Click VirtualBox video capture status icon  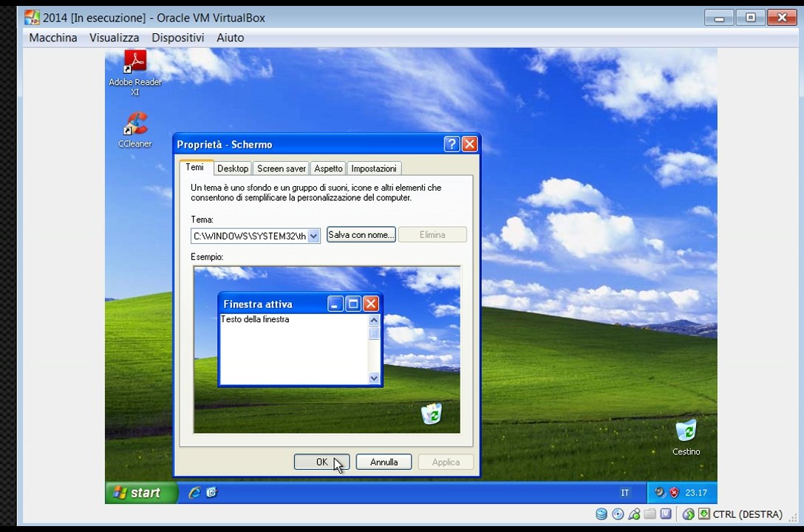666,514
